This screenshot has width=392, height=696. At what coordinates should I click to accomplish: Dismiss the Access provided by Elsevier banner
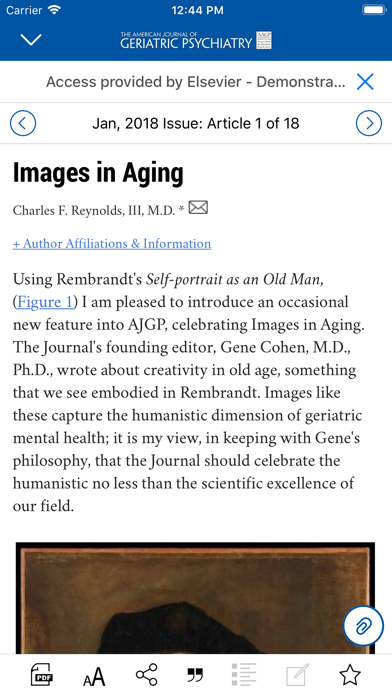[x=365, y=82]
